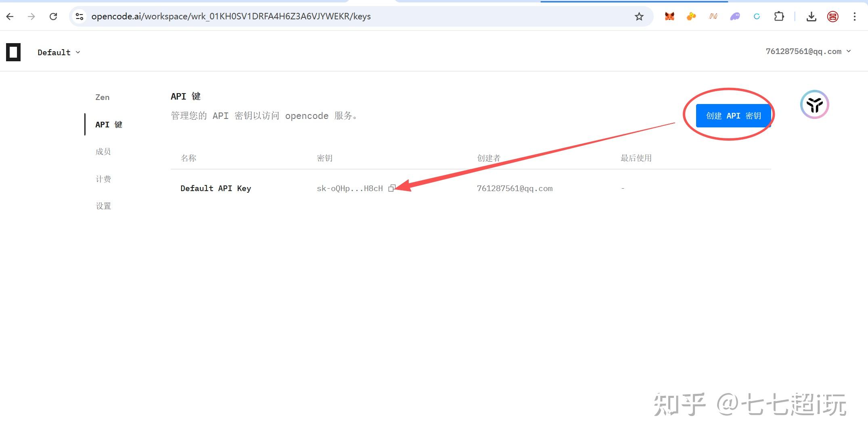Screen dimensions: 868x439
Task: View site information icon in address bar
Action: (x=79, y=17)
